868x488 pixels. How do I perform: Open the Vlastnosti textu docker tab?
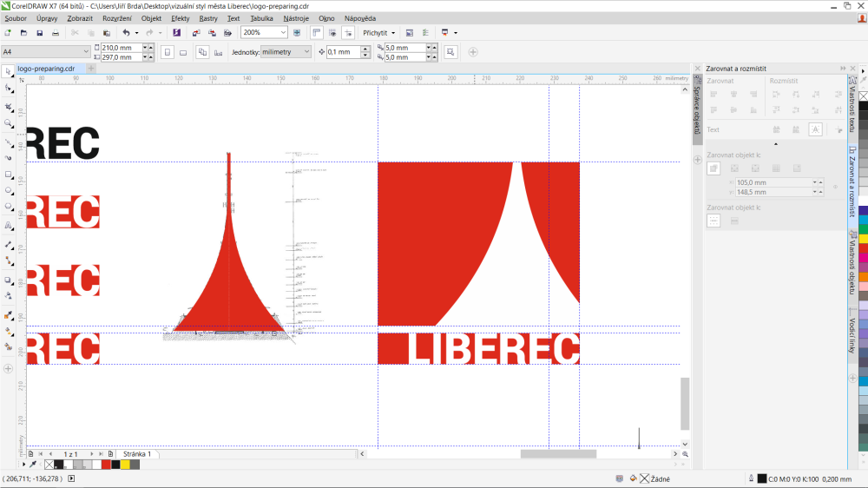[x=852, y=109]
